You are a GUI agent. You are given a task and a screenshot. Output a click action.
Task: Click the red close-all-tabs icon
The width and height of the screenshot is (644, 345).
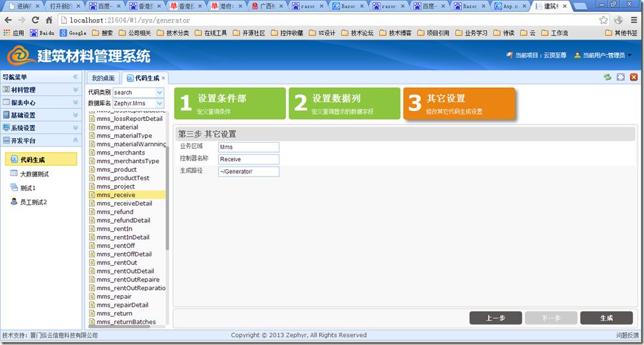pyautogui.click(x=633, y=77)
